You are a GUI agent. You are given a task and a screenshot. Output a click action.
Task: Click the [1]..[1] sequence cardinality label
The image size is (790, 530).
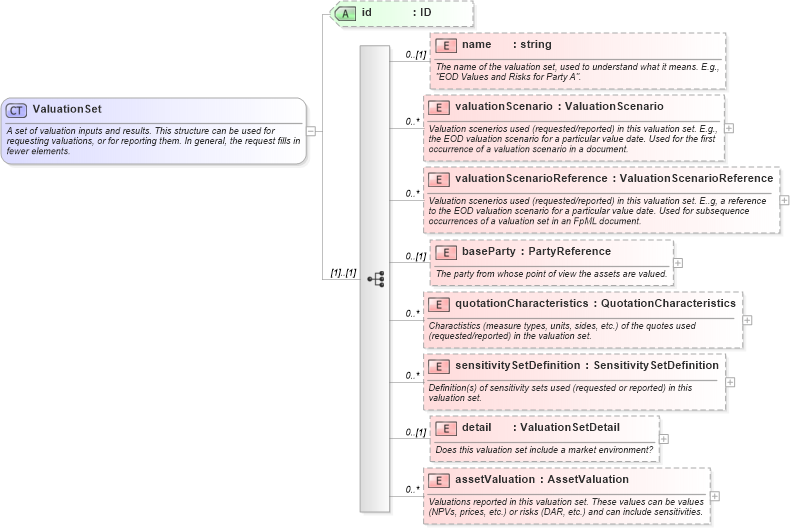343,273
